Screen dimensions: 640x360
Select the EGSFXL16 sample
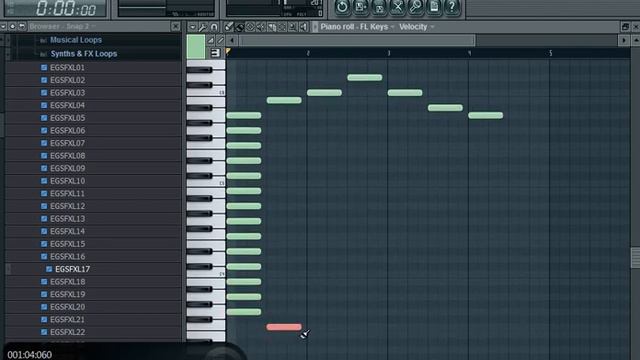tap(67, 256)
